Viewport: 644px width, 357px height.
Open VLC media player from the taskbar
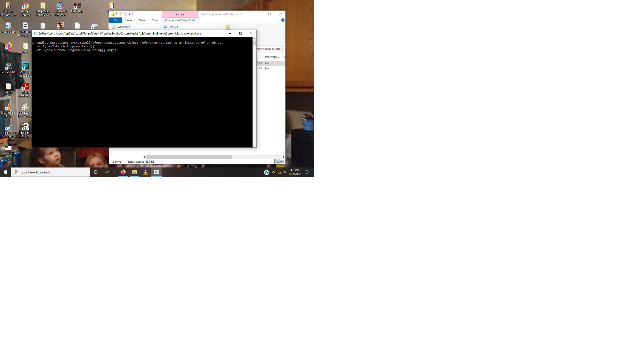click(145, 172)
